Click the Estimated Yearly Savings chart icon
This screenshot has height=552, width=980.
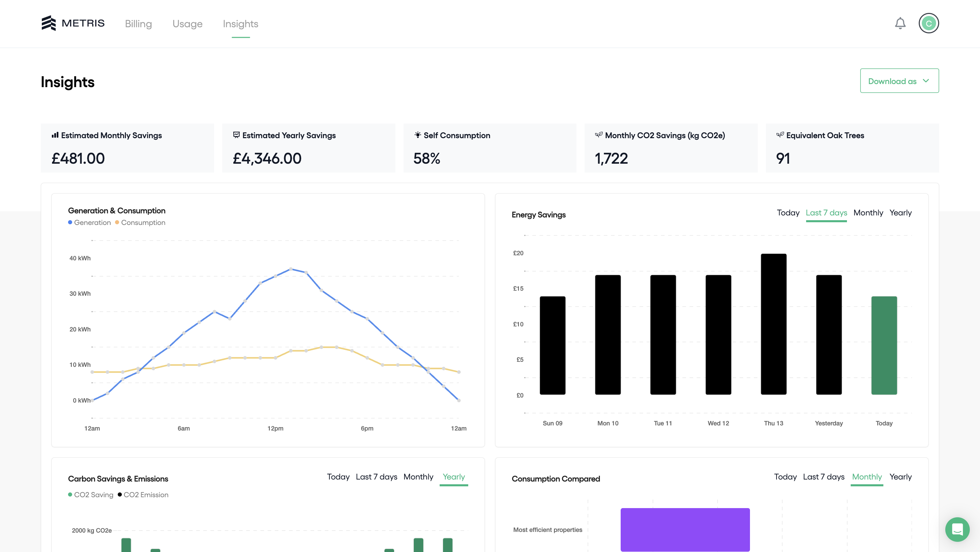tap(236, 135)
